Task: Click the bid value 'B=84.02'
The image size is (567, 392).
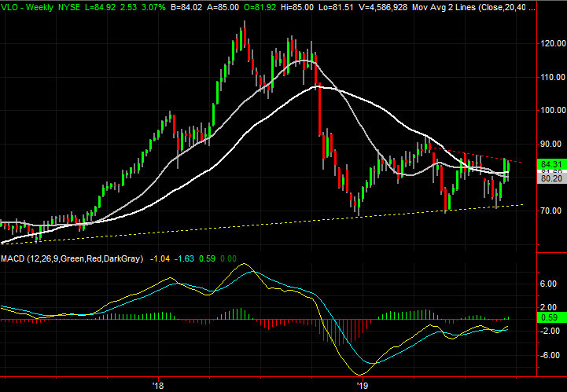Action: pyautogui.click(x=186, y=7)
